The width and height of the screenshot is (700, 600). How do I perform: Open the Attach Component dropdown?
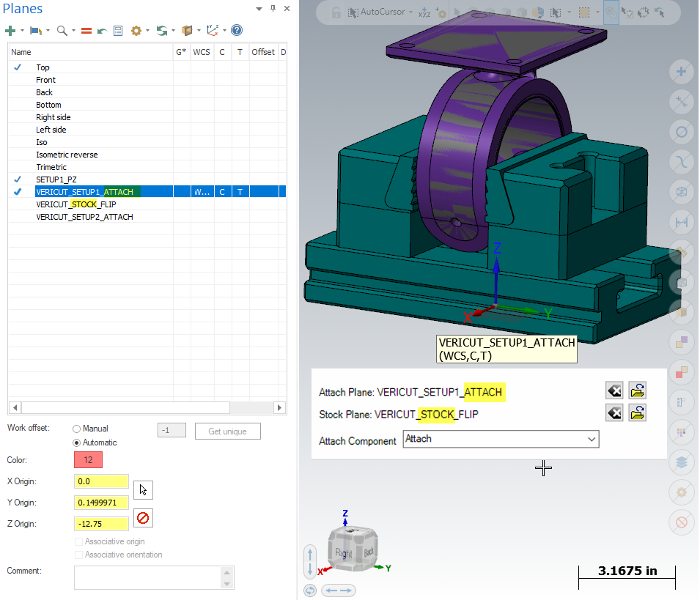(501, 439)
